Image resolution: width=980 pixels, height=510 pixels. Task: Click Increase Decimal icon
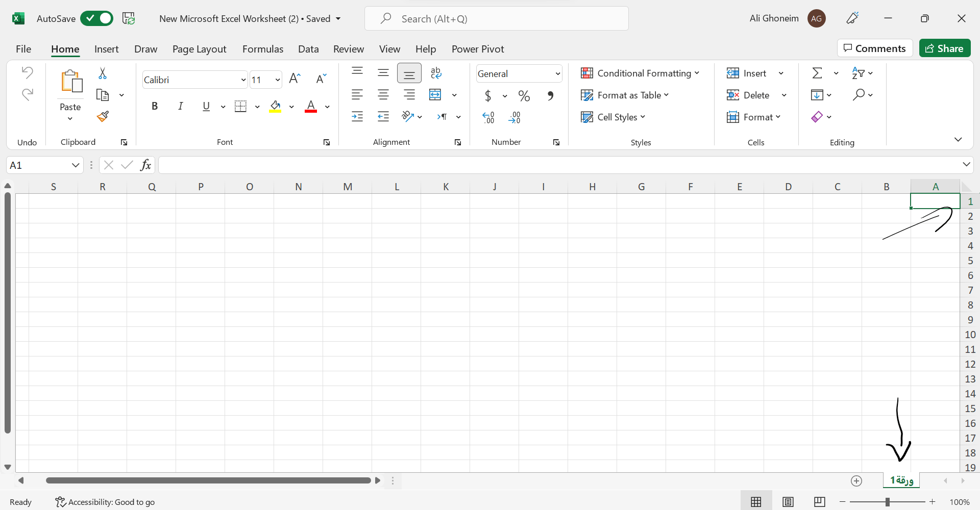488,117
